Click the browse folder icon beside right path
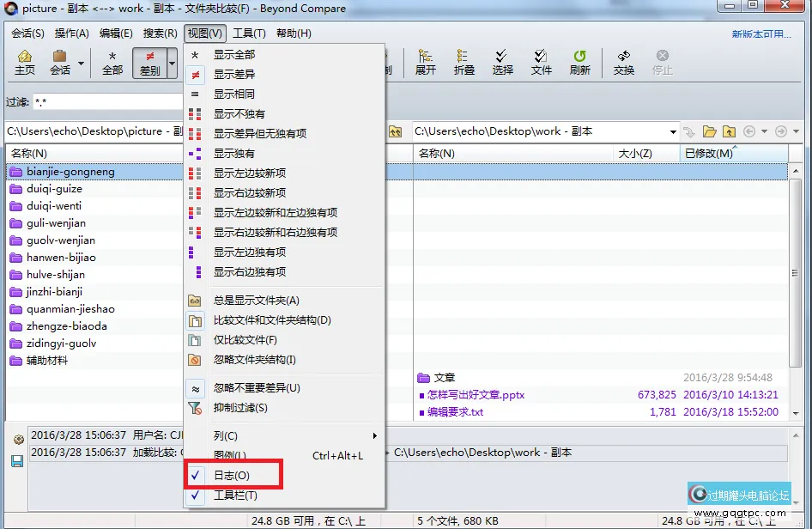 709,131
